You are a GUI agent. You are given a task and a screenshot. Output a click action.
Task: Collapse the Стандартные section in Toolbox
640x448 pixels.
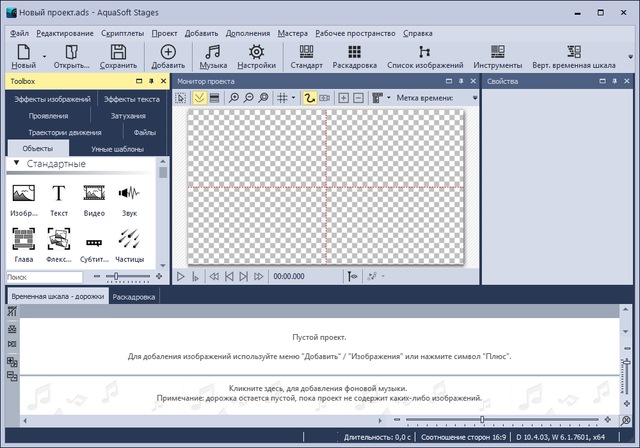(x=17, y=164)
